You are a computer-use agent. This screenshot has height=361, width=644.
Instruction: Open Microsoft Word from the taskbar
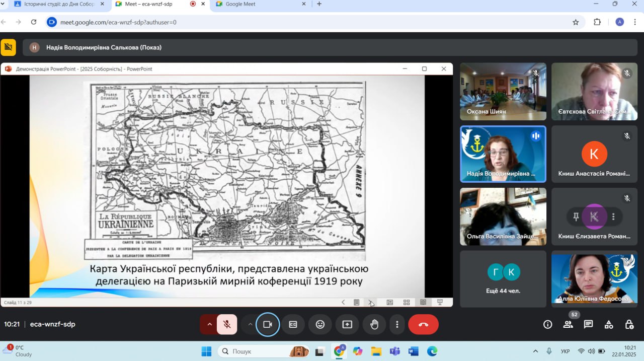(414, 351)
